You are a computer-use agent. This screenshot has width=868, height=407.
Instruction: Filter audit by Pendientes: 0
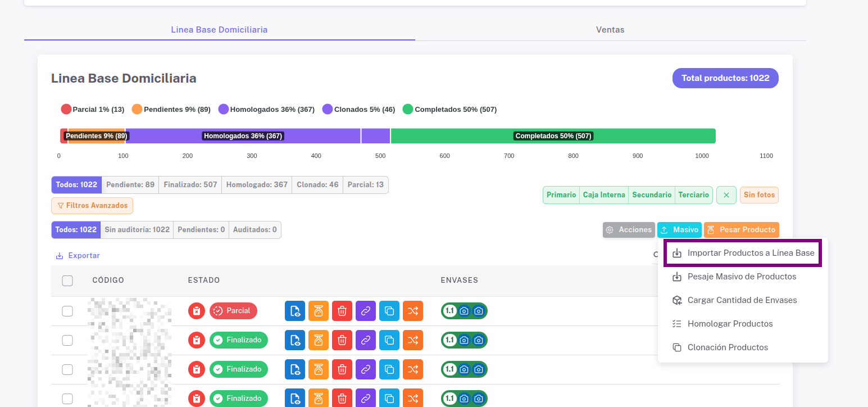[202, 230]
